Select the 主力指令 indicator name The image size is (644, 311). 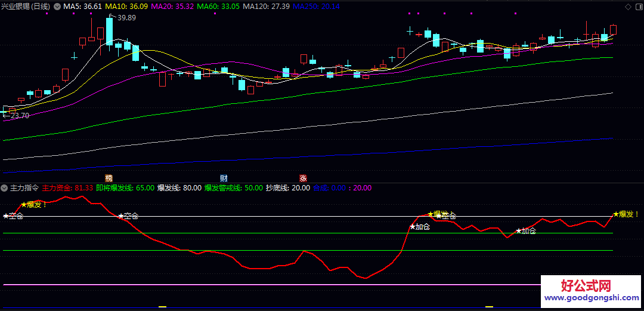click(x=24, y=187)
